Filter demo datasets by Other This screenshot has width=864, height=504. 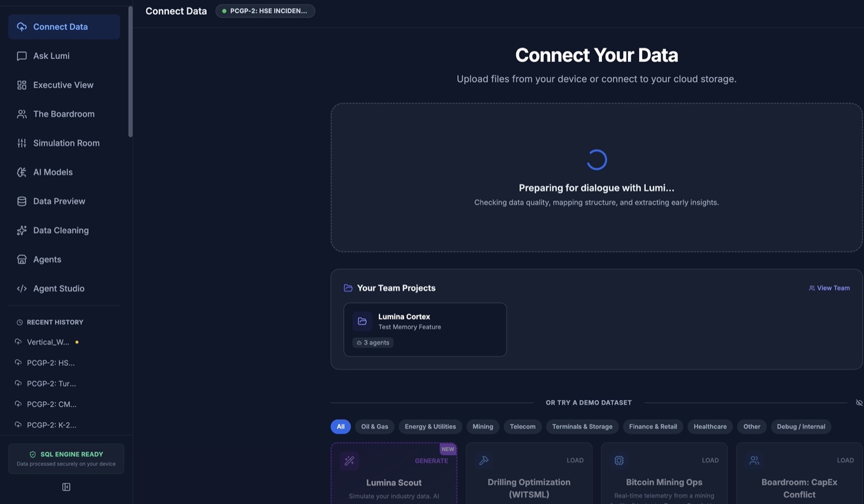[x=752, y=427]
